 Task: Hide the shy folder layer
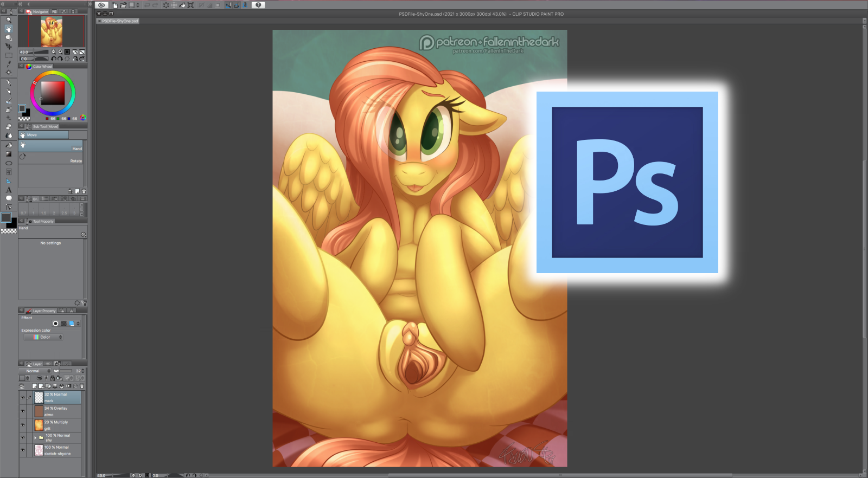(x=23, y=437)
